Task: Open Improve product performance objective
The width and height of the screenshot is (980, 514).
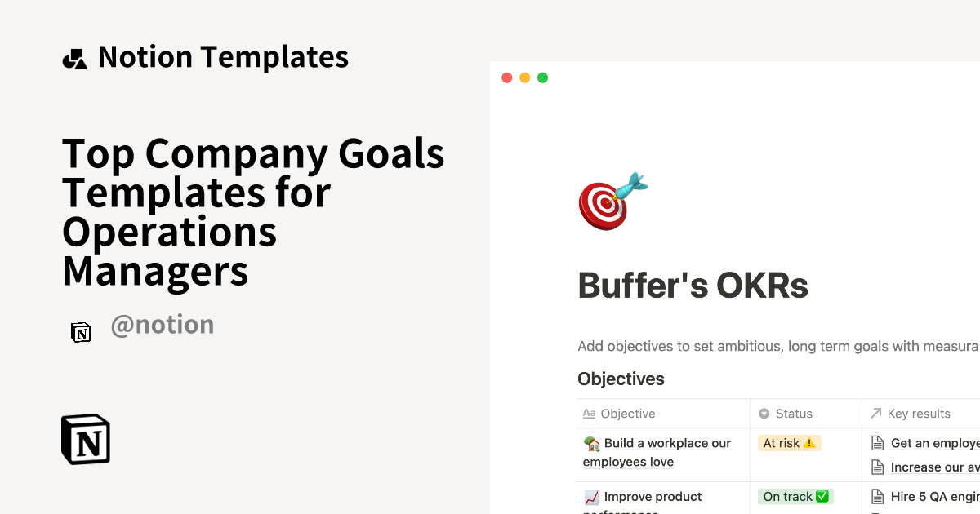Action: (x=652, y=497)
